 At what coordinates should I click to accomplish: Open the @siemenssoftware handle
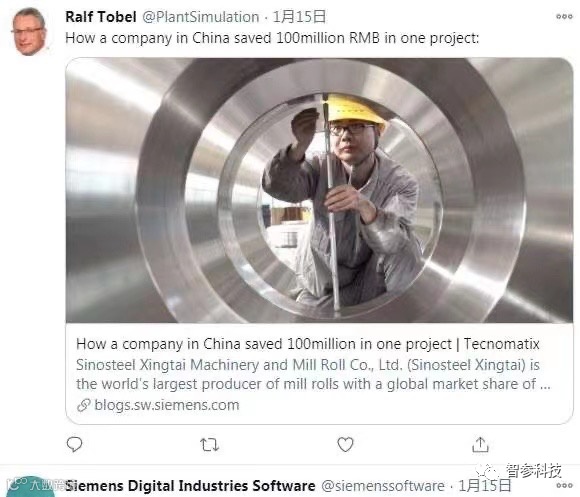click(383, 486)
